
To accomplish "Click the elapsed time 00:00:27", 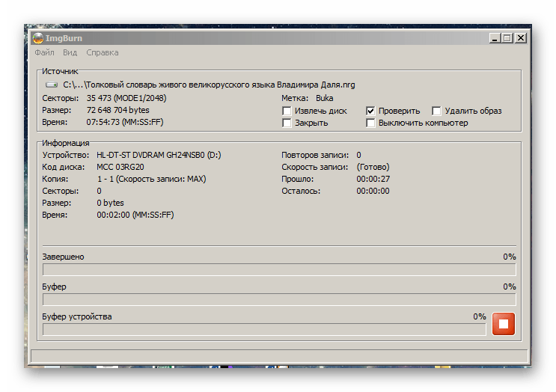I will click(373, 179).
